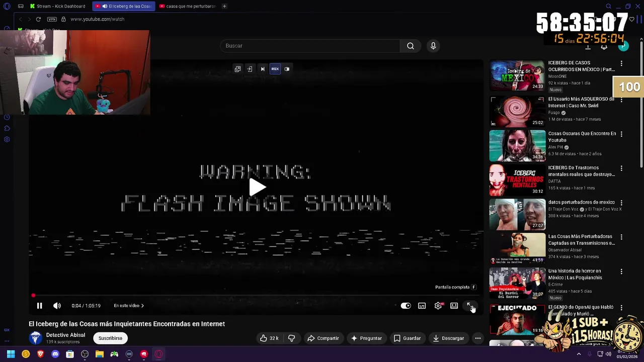Launch Brave browser from the taskbar

(40, 354)
